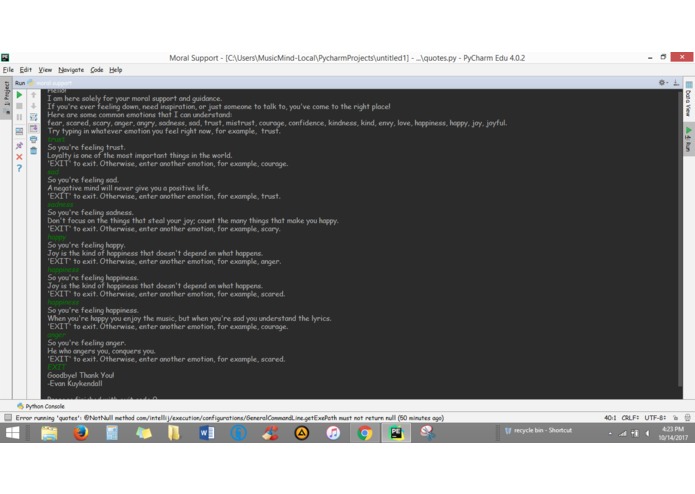Click the 40:1 line-column indicator
This screenshot has width=695, height=494.
[610, 417]
